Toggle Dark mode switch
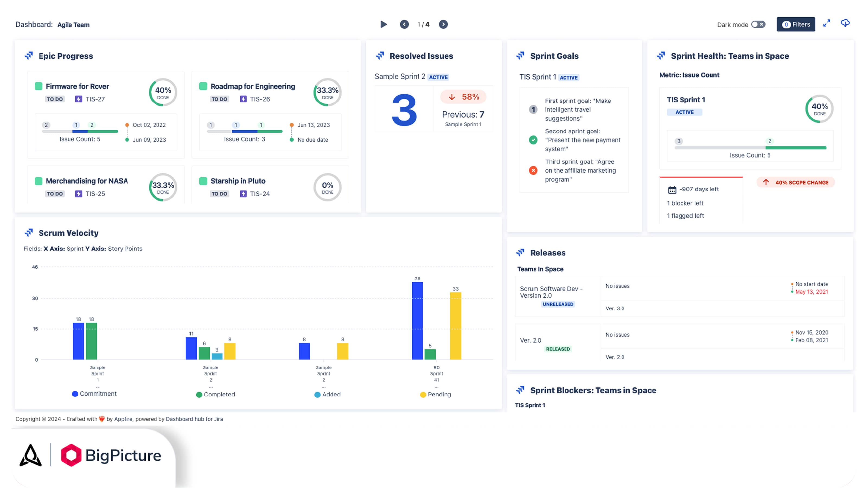The image size is (868, 499). click(758, 24)
